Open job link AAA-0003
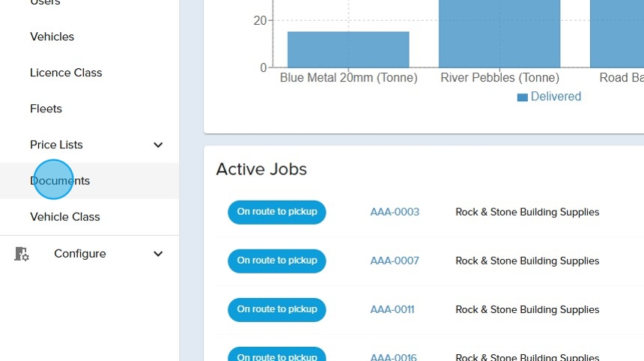Viewport: 644px width, 361px height. click(x=395, y=212)
